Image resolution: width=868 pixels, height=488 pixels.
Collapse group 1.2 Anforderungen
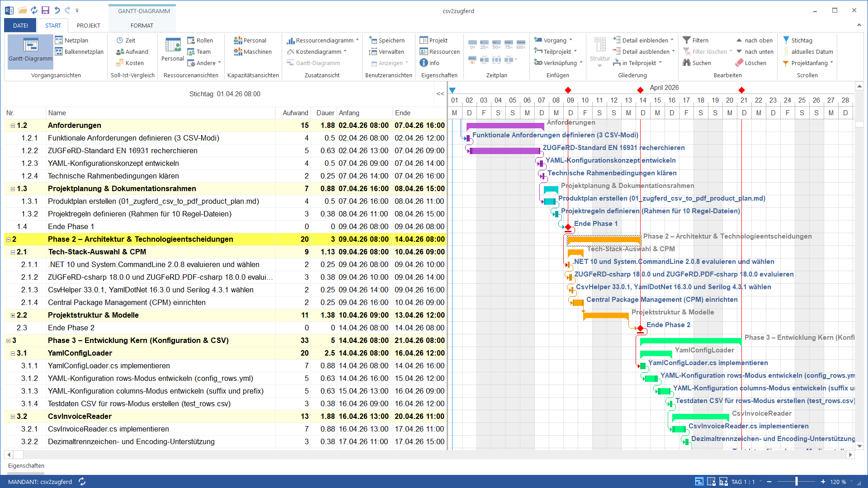(x=13, y=126)
